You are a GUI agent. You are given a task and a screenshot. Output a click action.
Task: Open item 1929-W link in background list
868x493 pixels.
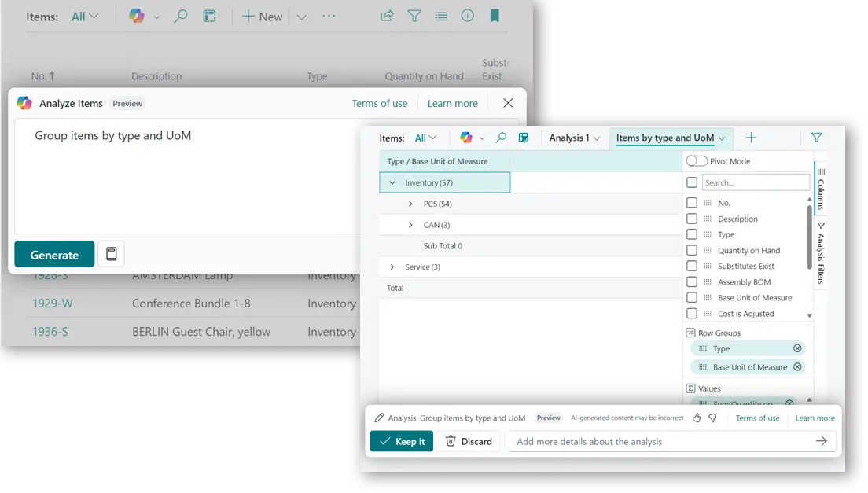click(x=53, y=304)
